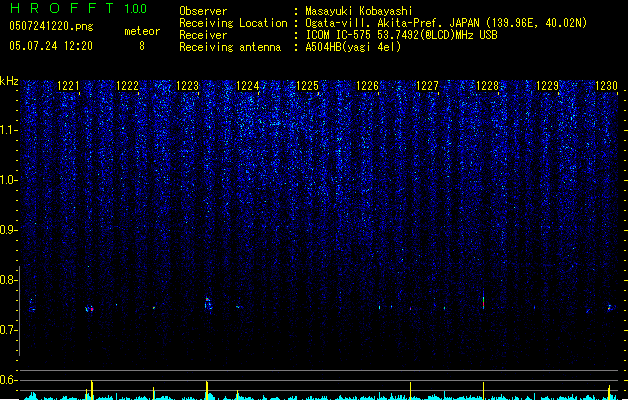Click observer name Masayuki Kobayashi
The height and width of the screenshot is (400, 629).
359,11
